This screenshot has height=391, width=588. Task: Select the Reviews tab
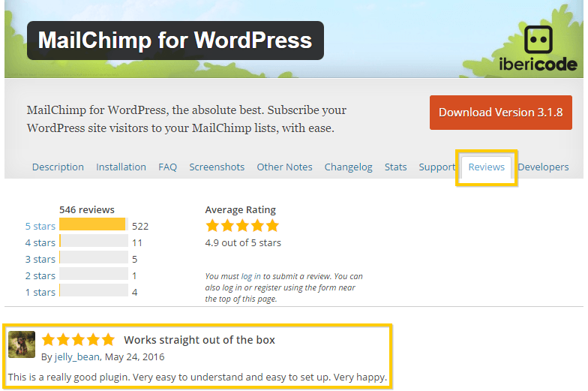pyautogui.click(x=486, y=167)
